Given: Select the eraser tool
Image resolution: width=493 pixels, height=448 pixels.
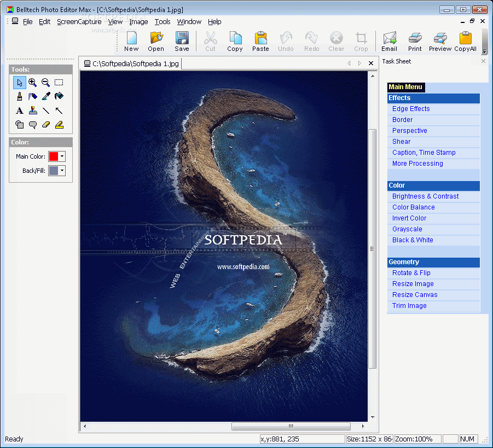Looking at the screenshot, I should pos(45,125).
